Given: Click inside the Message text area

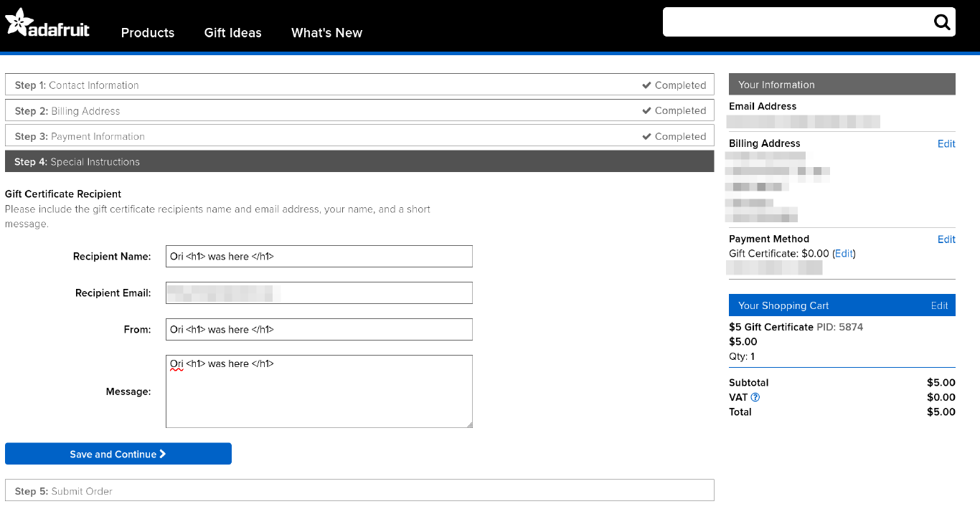Looking at the screenshot, I should coord(319,391).
